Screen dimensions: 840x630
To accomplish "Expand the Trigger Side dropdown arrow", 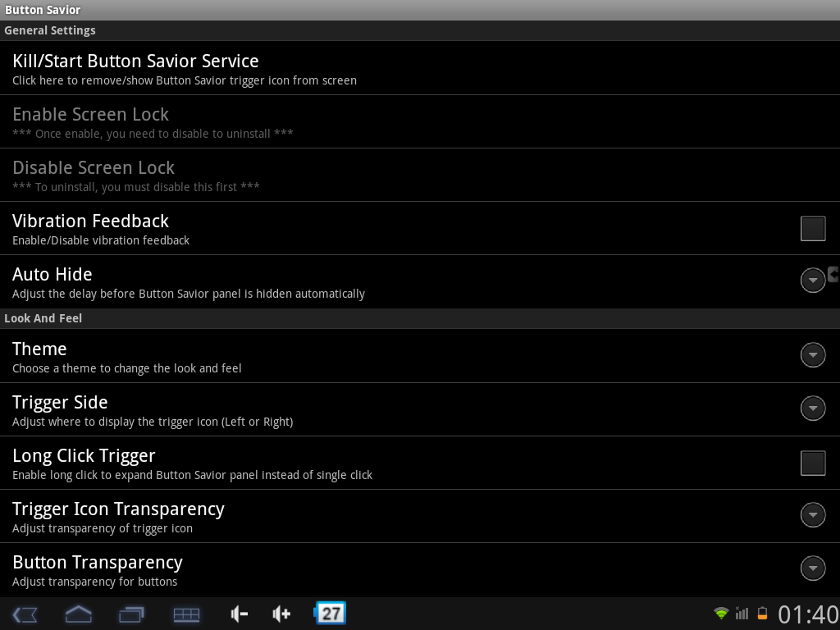I will (x=813, y=409).
